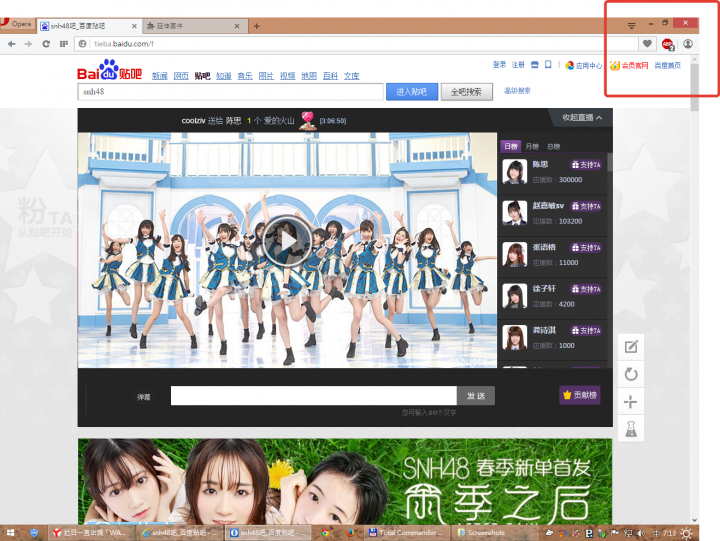Image resolution: width=720 pixels, height=541 pixels.
Task: Open the 网页 navigation link
Action: [181, 76]
